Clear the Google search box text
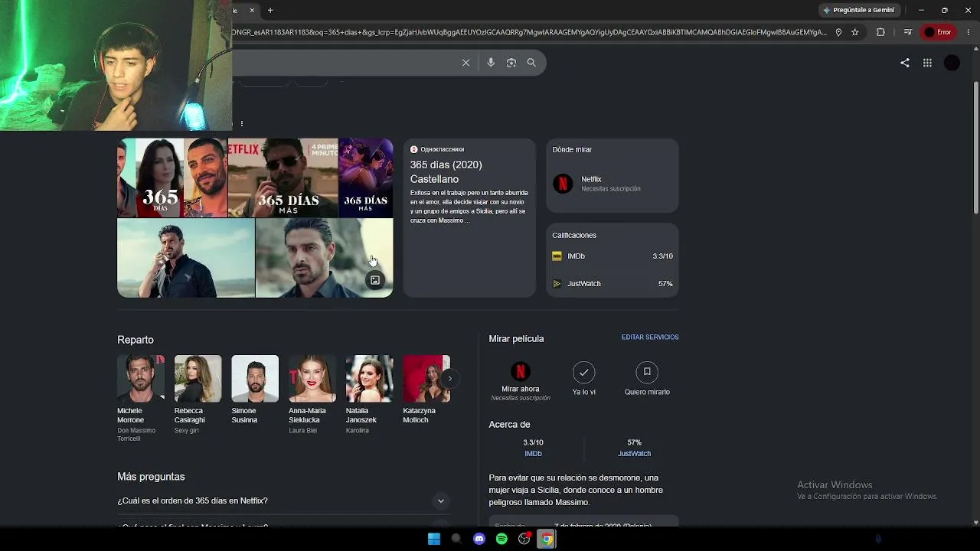Viewport: 980px width, 551px height. pyautogui.click(x=465, y=63)
